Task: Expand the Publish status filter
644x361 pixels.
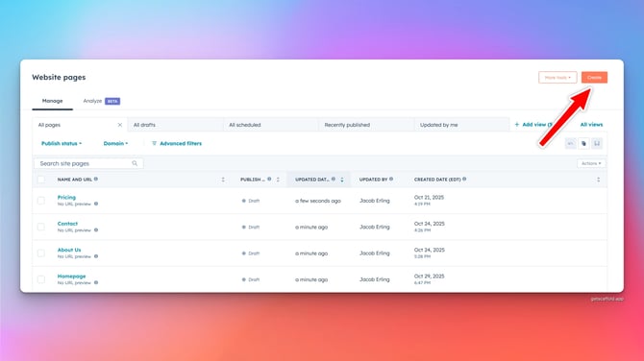Action: click(x=62, y=143)
